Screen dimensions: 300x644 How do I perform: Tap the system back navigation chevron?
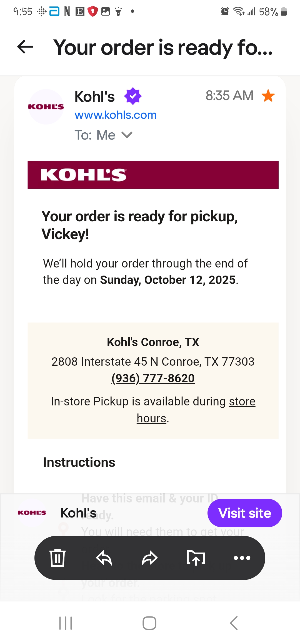[x=234, y=623]
